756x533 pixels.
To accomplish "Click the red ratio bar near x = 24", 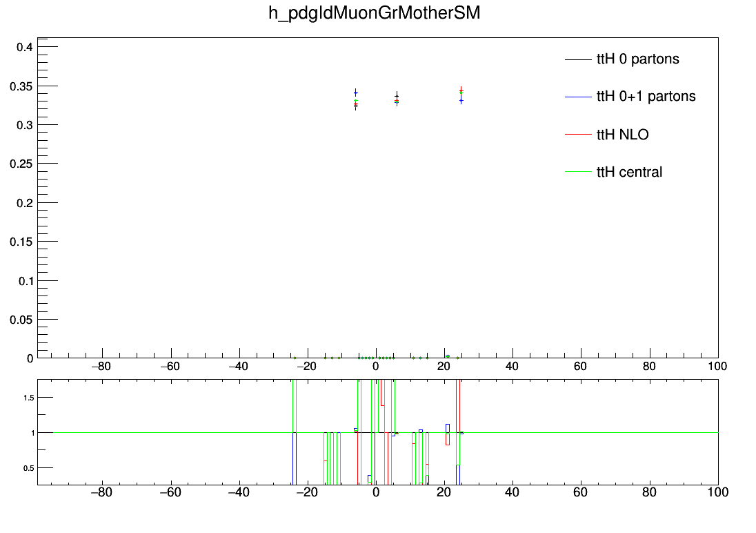I will tap(458, 405).
